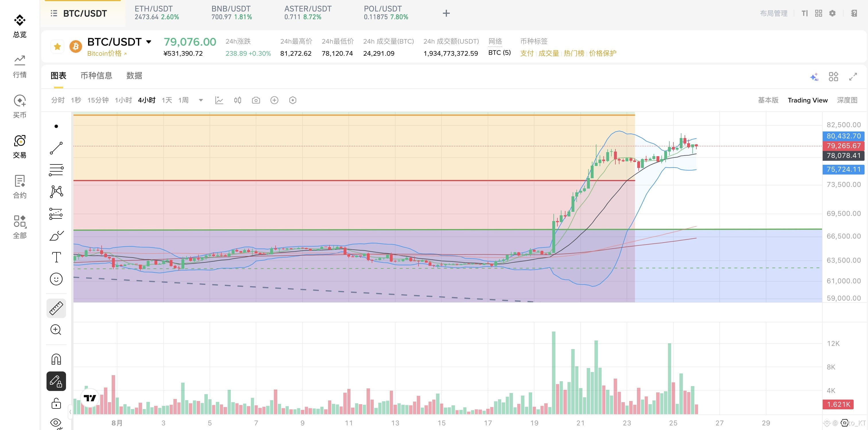Viewport: 868px width, 430px height.
Task: Open the 数据 tab
Action: click(x=134, y=75)
